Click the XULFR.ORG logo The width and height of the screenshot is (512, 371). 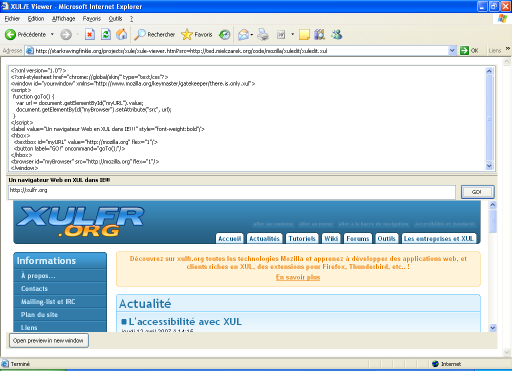point(80,221)
